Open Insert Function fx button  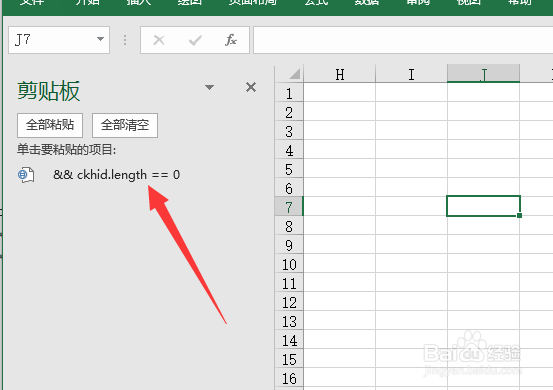(x=231, y=40)
